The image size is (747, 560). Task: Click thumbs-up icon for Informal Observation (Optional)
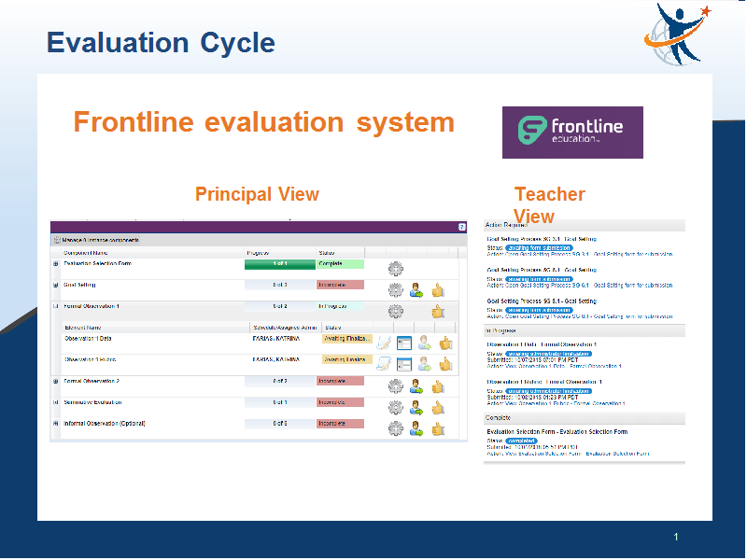(438, 429)
